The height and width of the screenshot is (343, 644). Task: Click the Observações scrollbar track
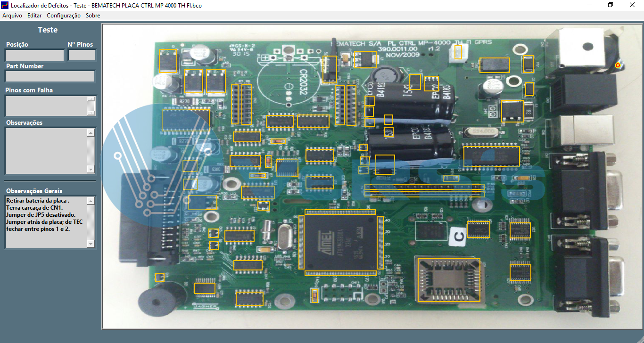click(x=91, y=151)
